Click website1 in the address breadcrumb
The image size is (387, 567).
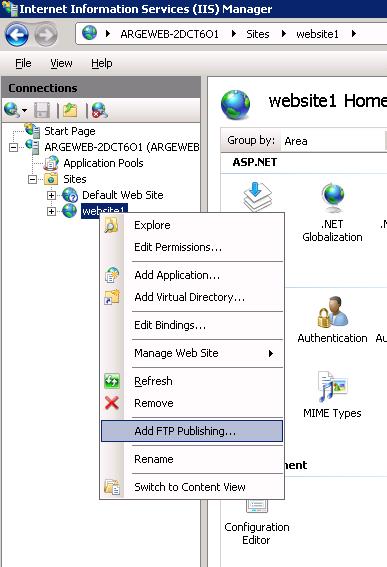317,34
